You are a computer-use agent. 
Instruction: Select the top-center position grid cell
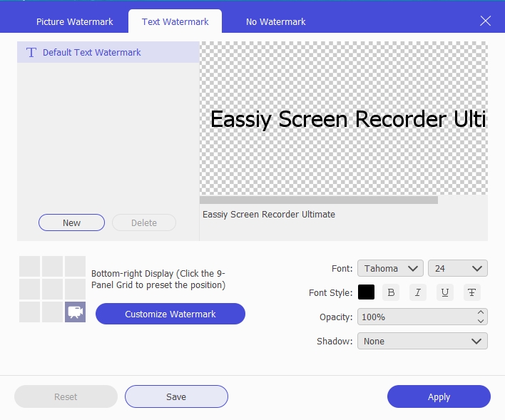(x=53, y=267)
